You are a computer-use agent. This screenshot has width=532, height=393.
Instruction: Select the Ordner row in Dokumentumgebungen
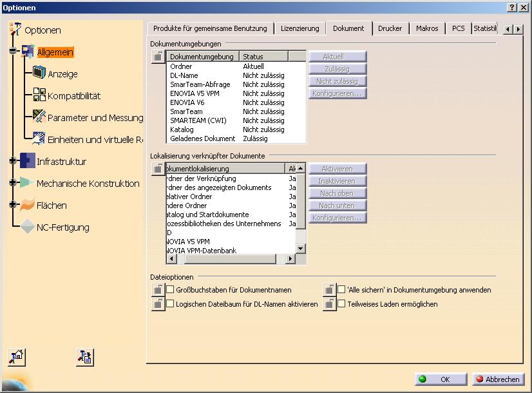236,66
